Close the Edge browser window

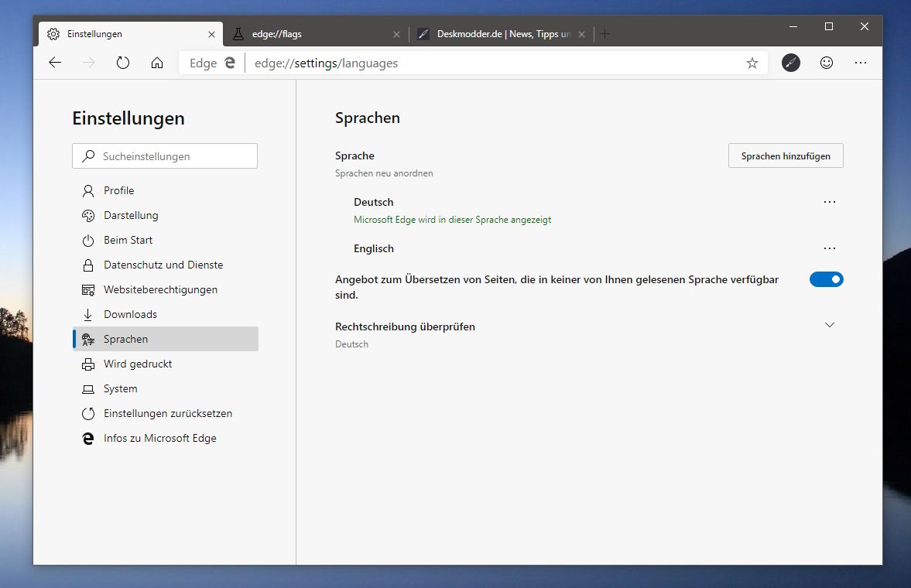pyautogui.click(x=865, y=26)
